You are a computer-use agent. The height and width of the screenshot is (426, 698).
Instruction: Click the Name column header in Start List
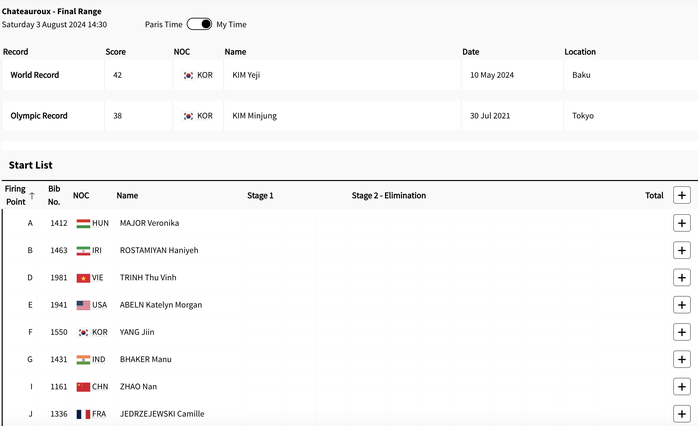point(127,195)
